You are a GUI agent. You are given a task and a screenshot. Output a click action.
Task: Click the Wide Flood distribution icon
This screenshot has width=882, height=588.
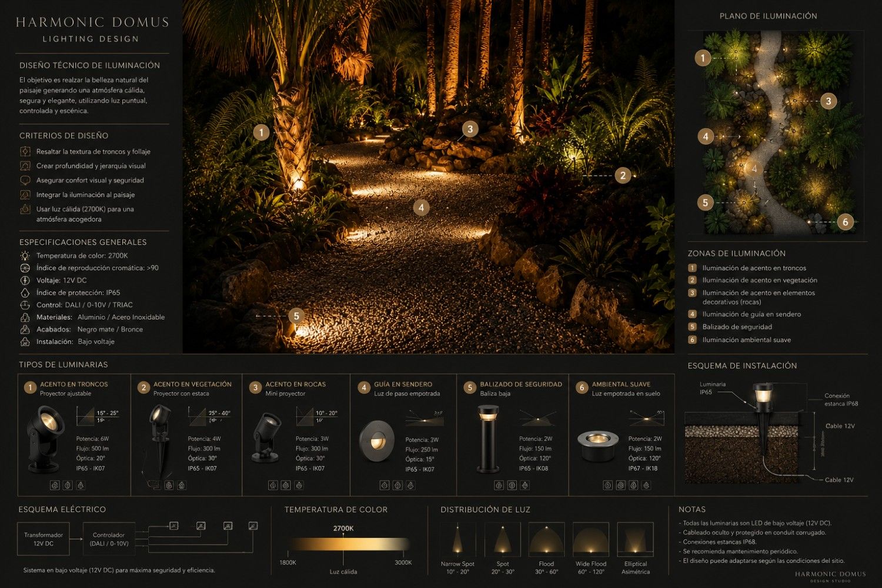coord(591,539)
